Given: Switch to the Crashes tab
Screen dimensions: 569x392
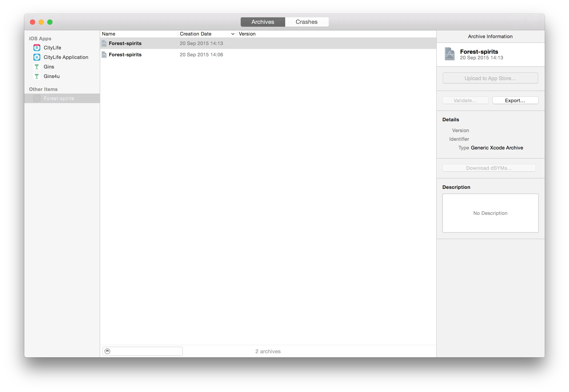Looking at the screenshot, I should pos(306,22).
